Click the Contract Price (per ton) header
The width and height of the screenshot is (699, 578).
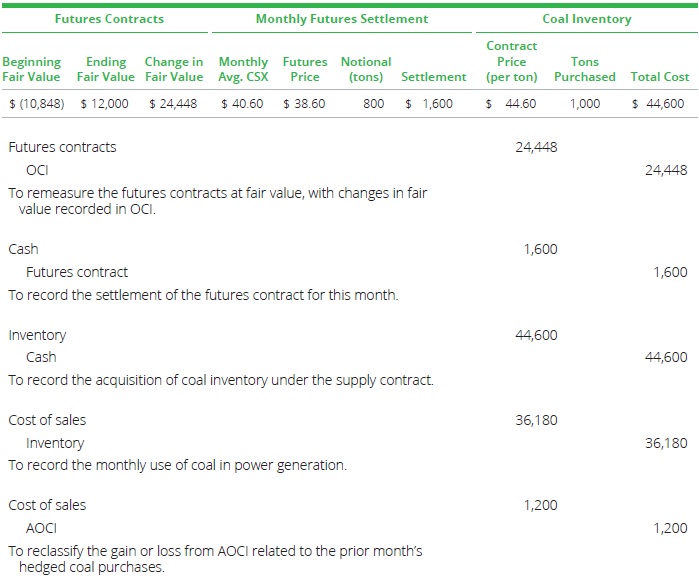511,61
